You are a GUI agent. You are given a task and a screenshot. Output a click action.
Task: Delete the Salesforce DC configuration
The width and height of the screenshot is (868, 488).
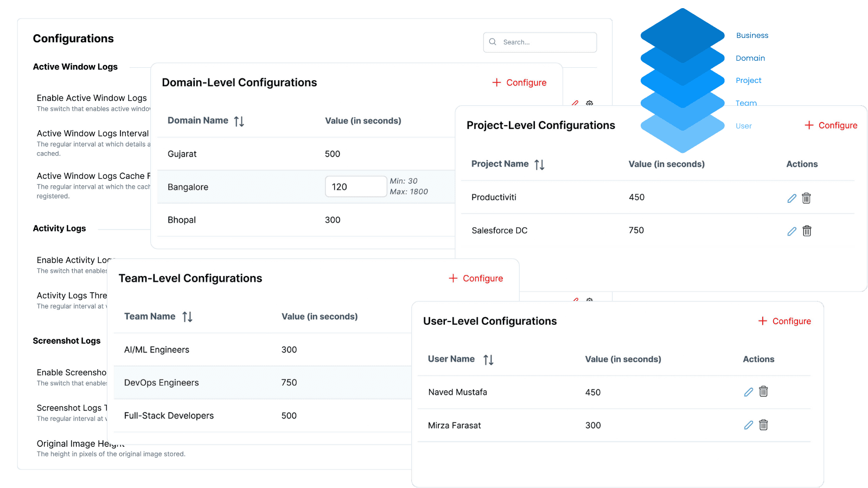click(x=807, y=231)
